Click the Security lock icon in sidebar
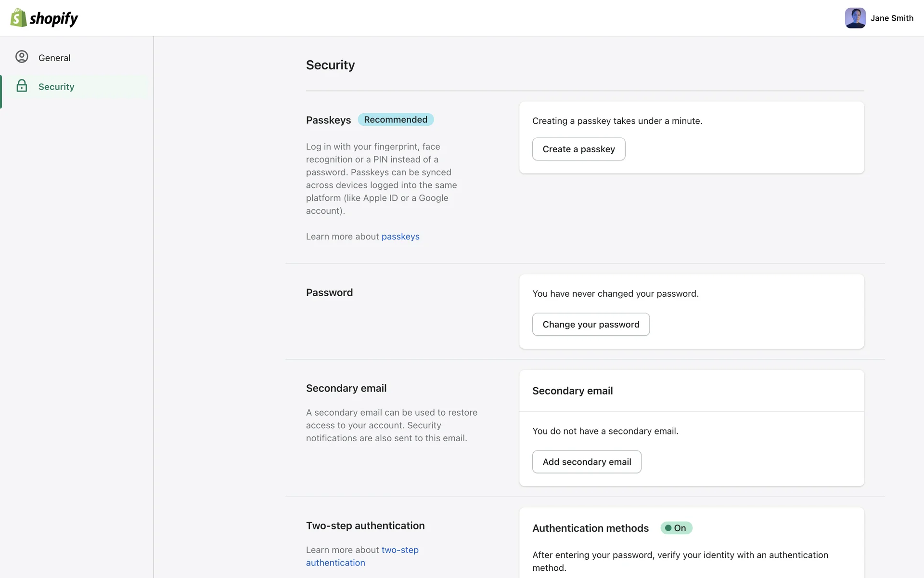Image resolution: width=924 pixels, height=578 pixels. tap(22, 86)
